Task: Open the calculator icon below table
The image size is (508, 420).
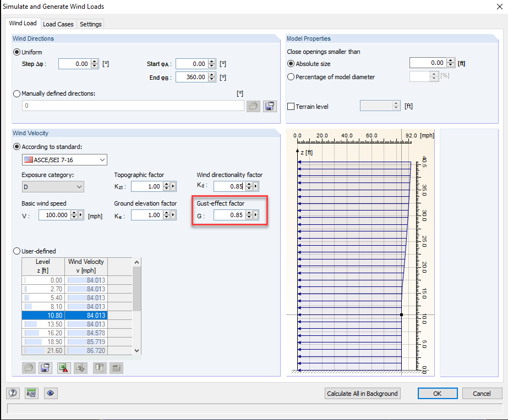Action: pyautogui.click(x=116, y=368)
